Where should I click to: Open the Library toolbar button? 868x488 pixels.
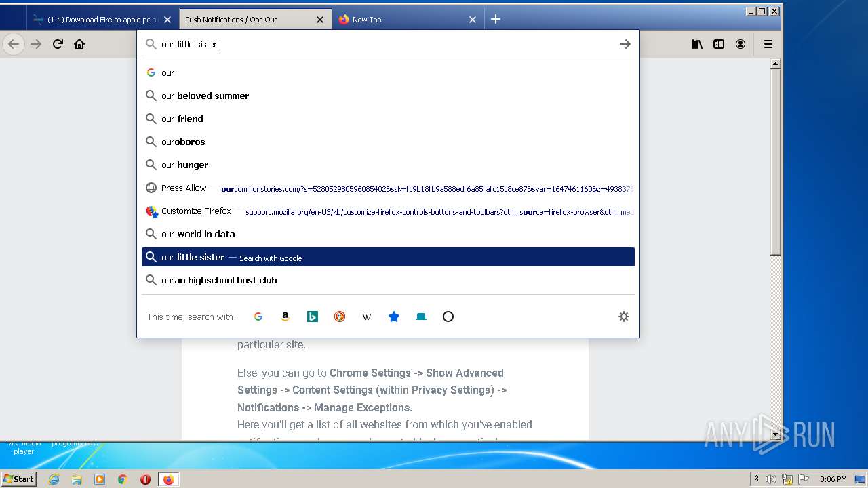[x=697, y=44]
